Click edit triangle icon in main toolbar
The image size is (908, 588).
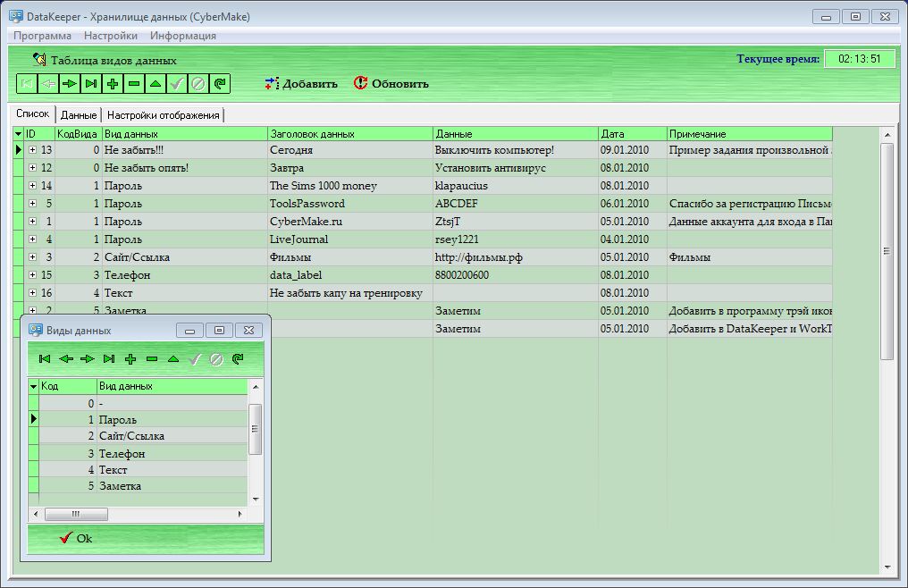pos(156,84)
